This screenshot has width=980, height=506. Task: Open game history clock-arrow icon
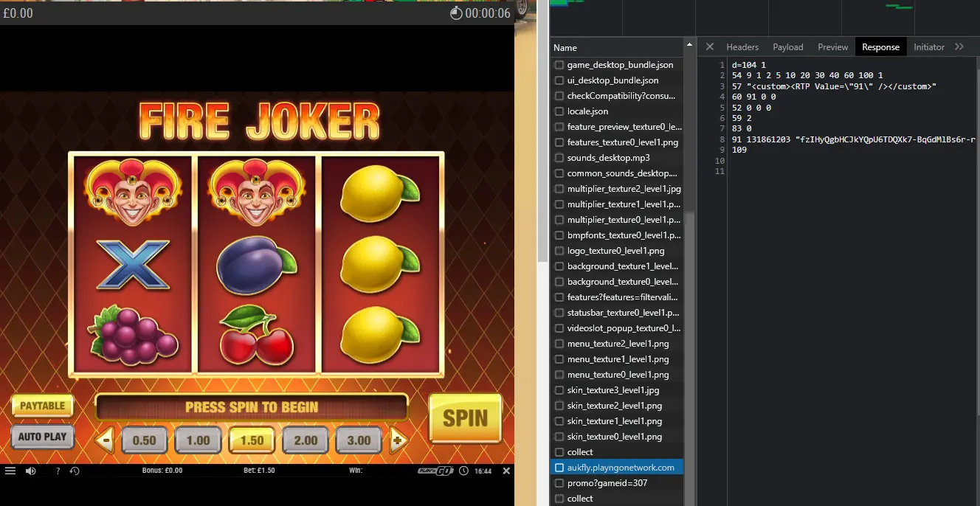[75, 471]
